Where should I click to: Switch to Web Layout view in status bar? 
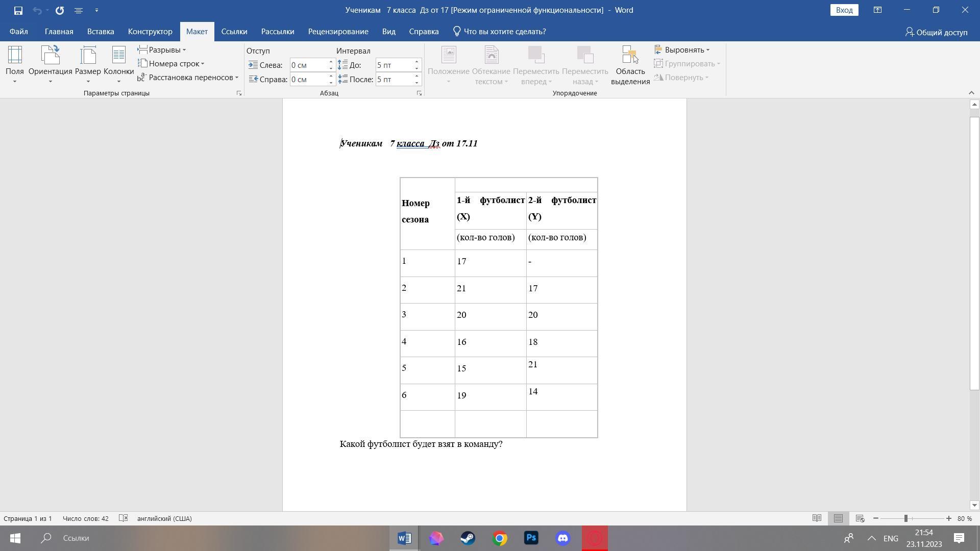pyautogui.click(x=860, y=518)
